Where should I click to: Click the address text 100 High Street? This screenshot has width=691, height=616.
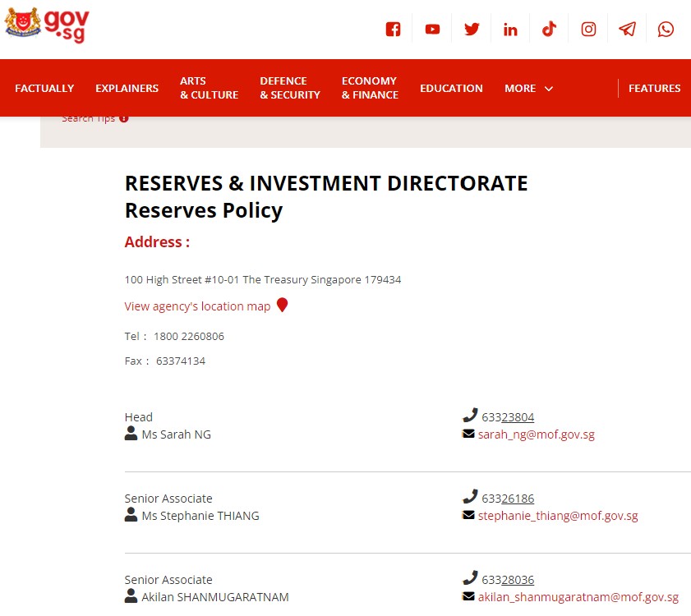click(263, 279)
